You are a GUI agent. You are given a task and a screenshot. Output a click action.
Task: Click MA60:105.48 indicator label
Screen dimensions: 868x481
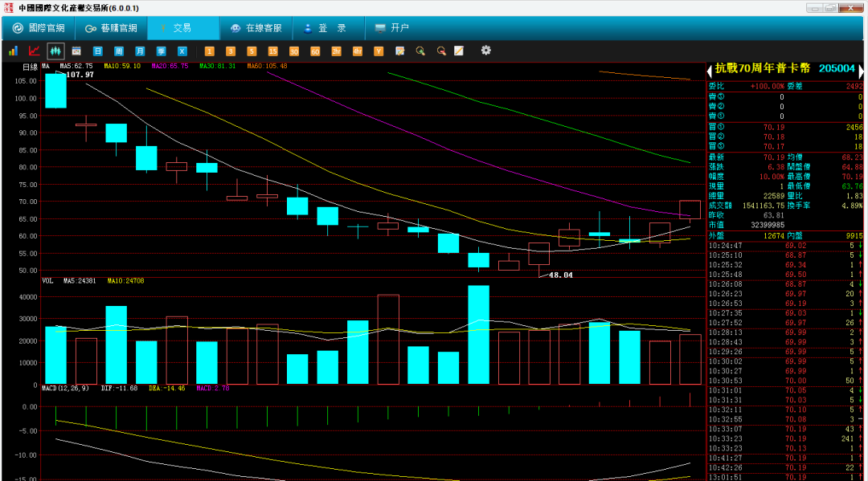click(268, 66)
